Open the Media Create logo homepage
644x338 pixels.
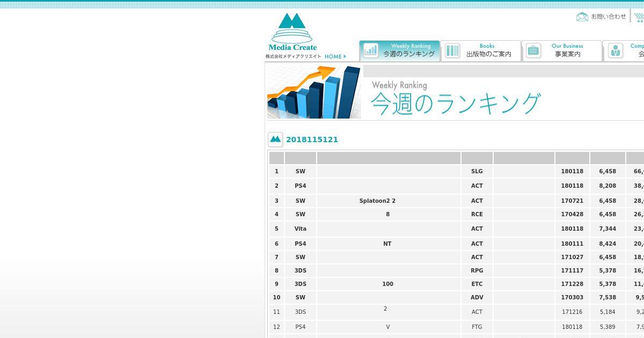292,33
